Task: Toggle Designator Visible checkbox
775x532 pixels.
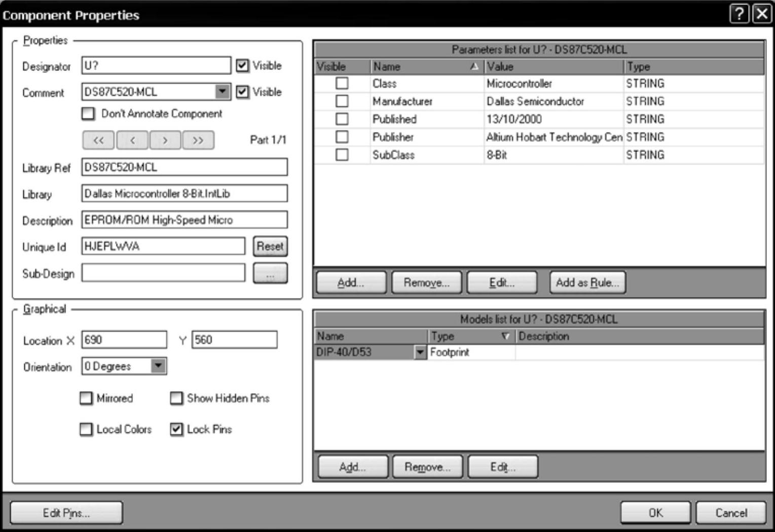Action: (243, 65)
